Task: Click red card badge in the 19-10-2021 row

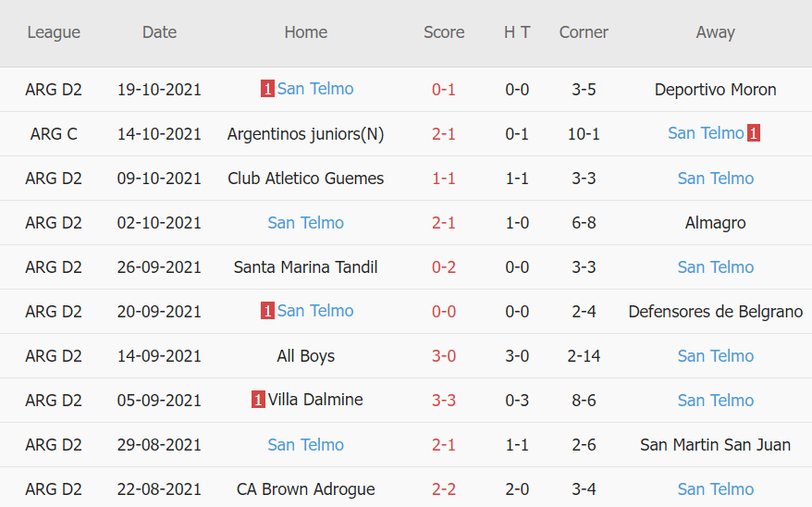Action: click(x=267, y=90)
